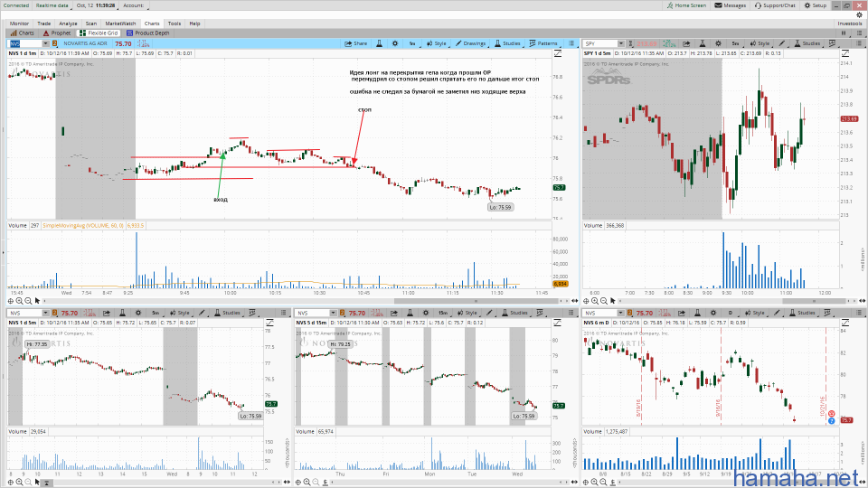
Task: Open the Prophet sub-tab
Action: point(57,33)
